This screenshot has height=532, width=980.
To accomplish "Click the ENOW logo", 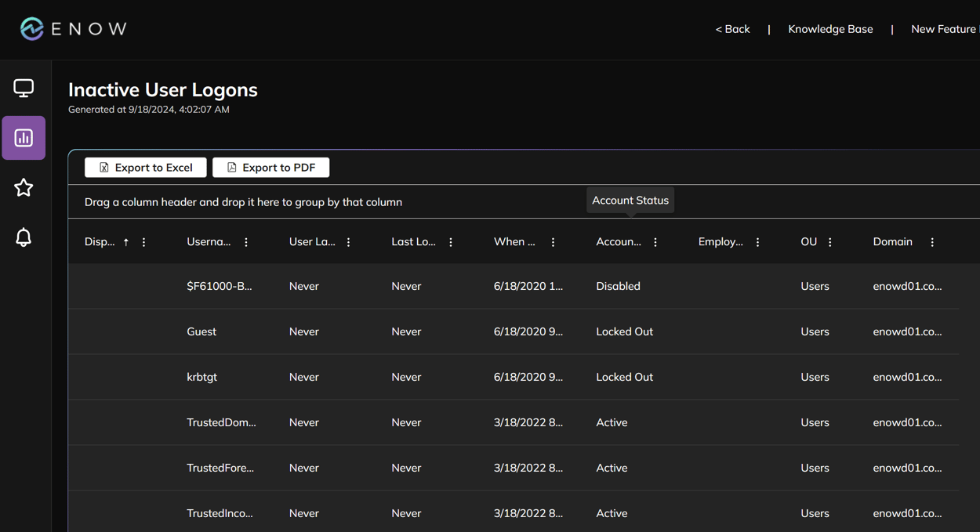I will [x=73, y=28].
